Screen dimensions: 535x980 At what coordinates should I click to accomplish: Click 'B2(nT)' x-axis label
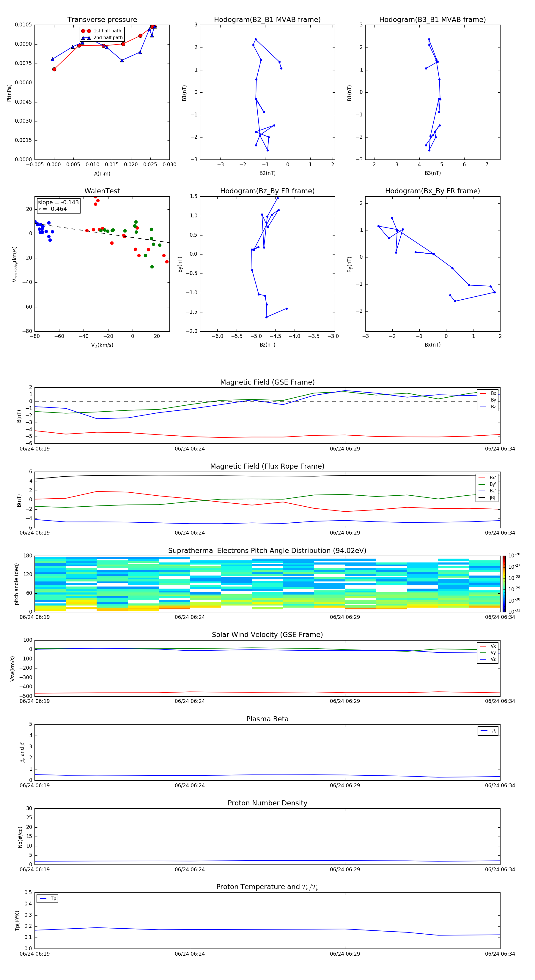tap(267, 173)
